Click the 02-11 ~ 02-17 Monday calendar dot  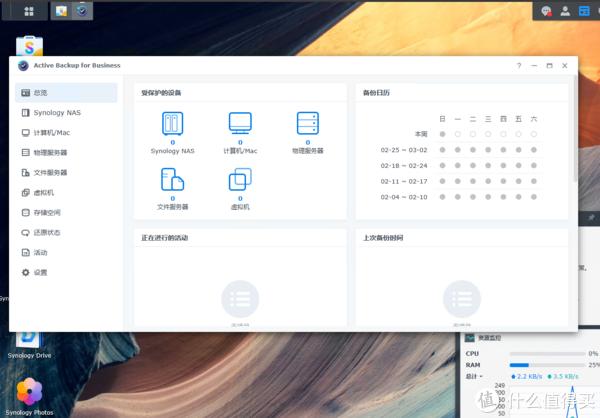point(458,181)
